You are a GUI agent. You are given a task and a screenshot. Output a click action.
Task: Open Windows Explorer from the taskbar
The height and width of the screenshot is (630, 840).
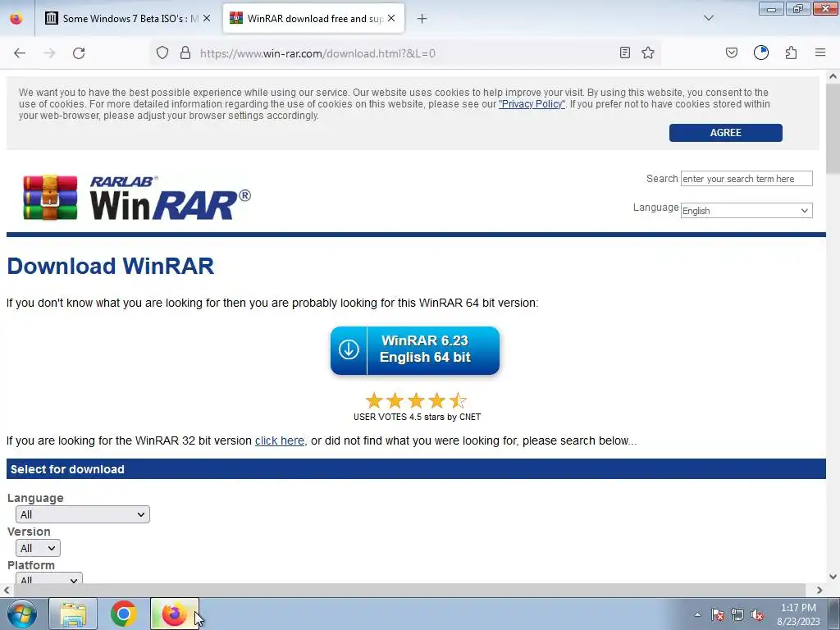73,614
